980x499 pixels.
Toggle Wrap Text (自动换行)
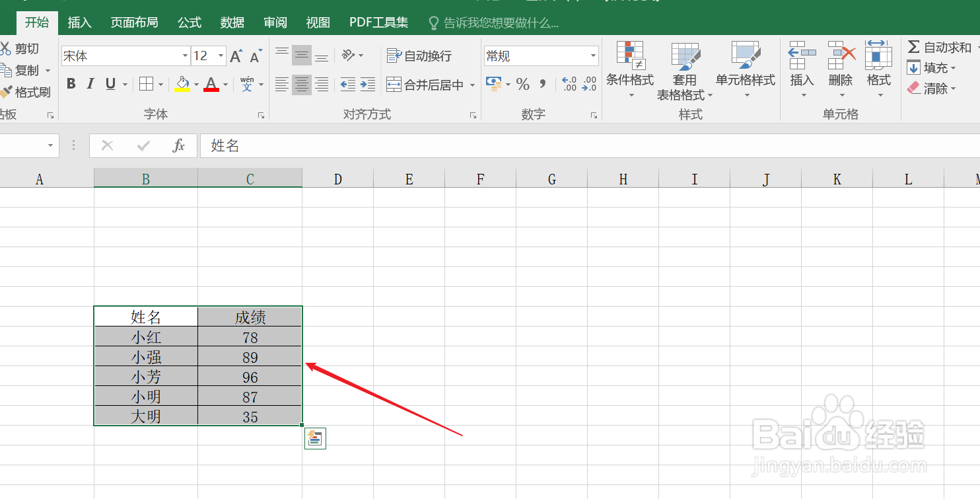pos(419,56)
